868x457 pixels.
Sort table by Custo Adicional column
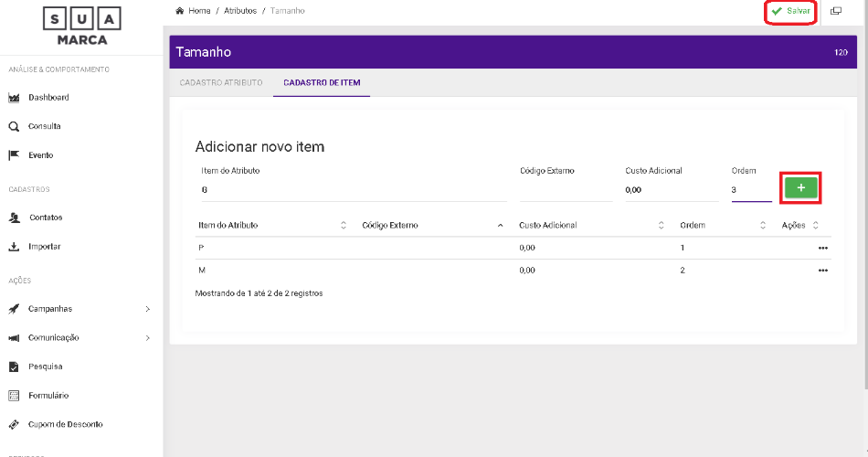[x=661, y=225]
